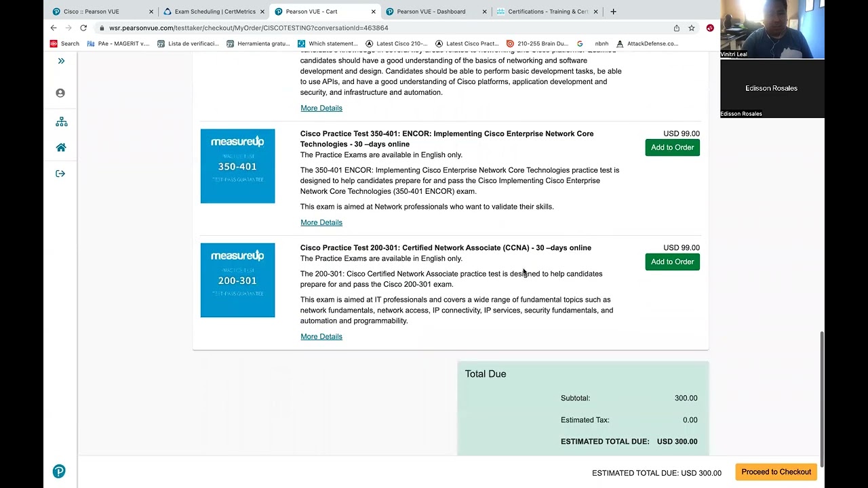This screenshot has height=488, width=868.
Task: Select Vinitri Leal's video tile
Action: (x=772, y=30)
